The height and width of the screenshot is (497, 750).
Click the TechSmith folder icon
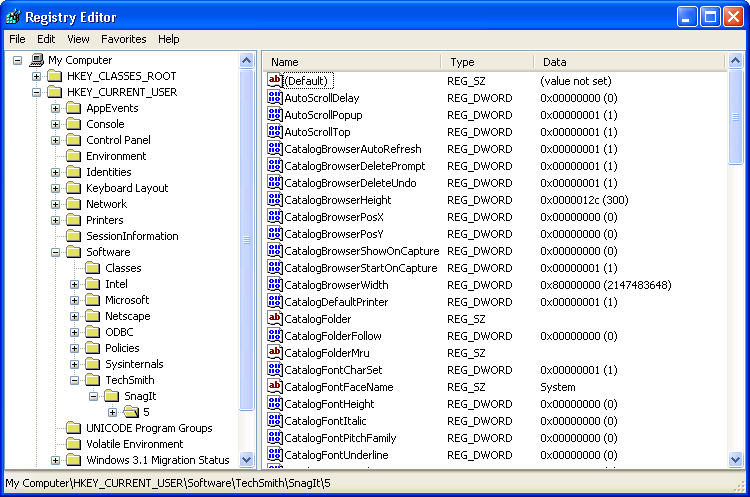(93, 380)
